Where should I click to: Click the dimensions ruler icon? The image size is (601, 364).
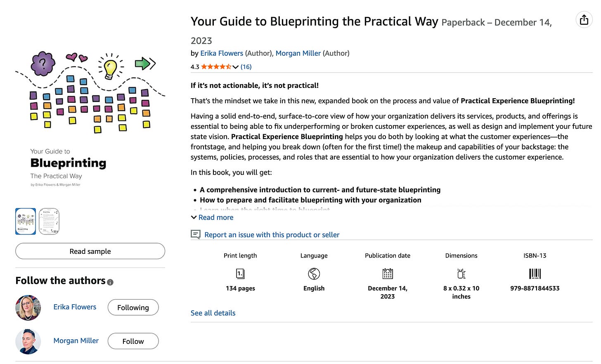[461, 274]
